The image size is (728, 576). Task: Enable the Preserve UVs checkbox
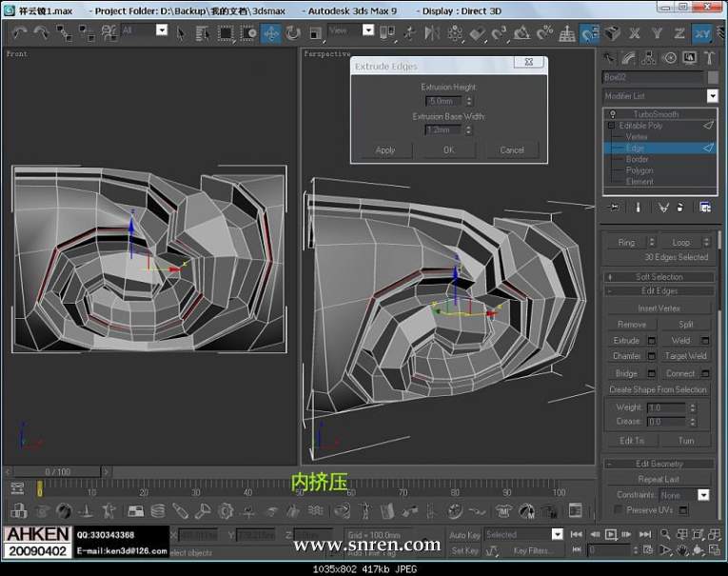[617, 510]
